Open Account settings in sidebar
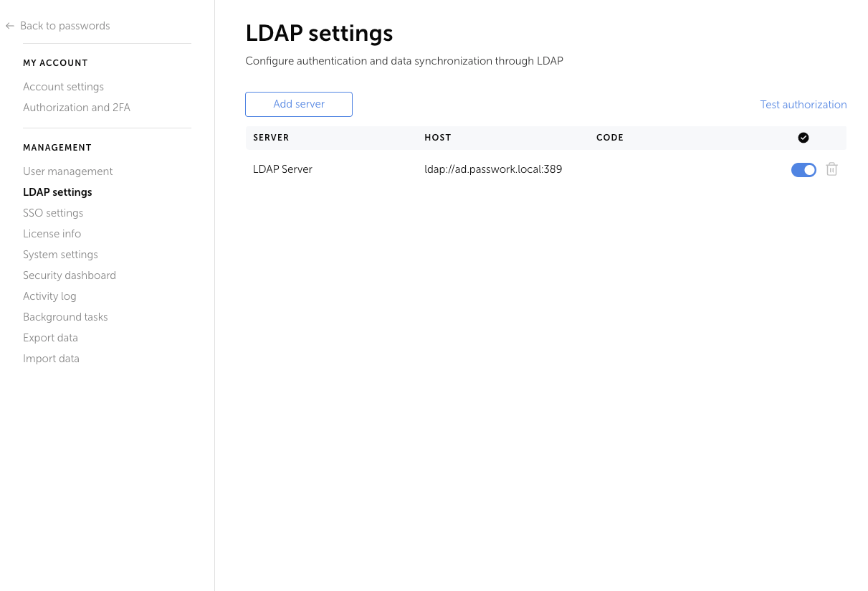This screenshot has height=591, width=868. (x=63, y=86)
